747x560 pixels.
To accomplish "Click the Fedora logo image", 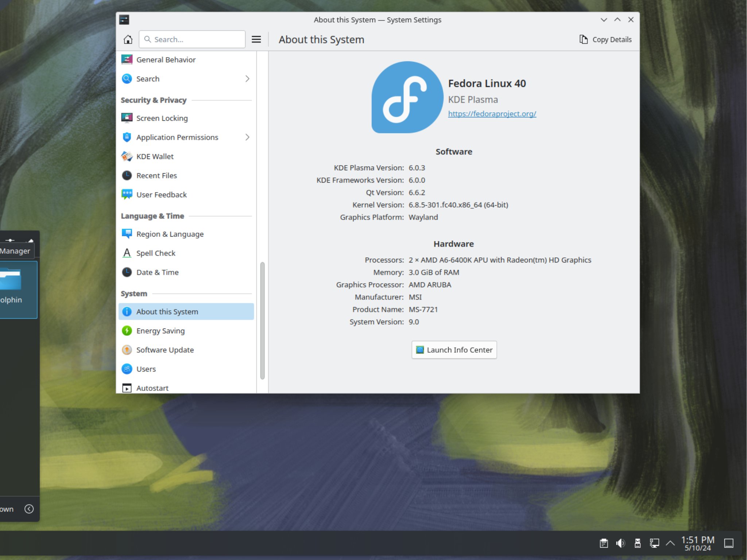I will pos(407,97).
